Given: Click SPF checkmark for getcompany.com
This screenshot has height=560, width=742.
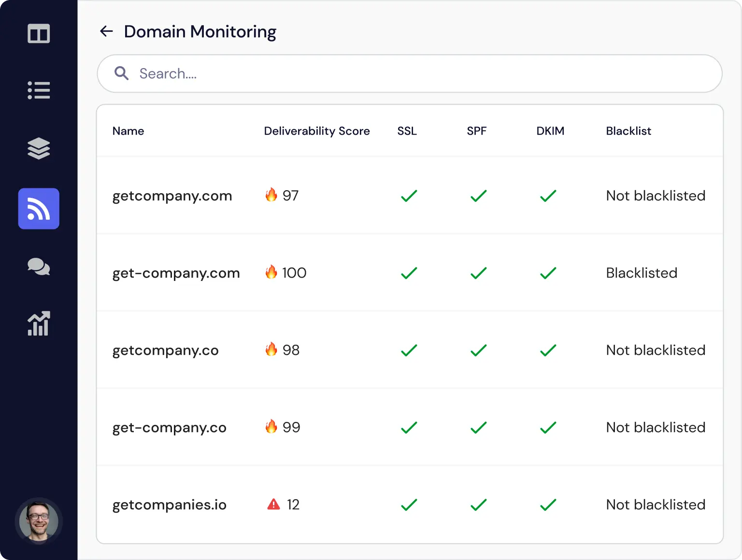Looking at the screenshot, I should tap(478, 196).
